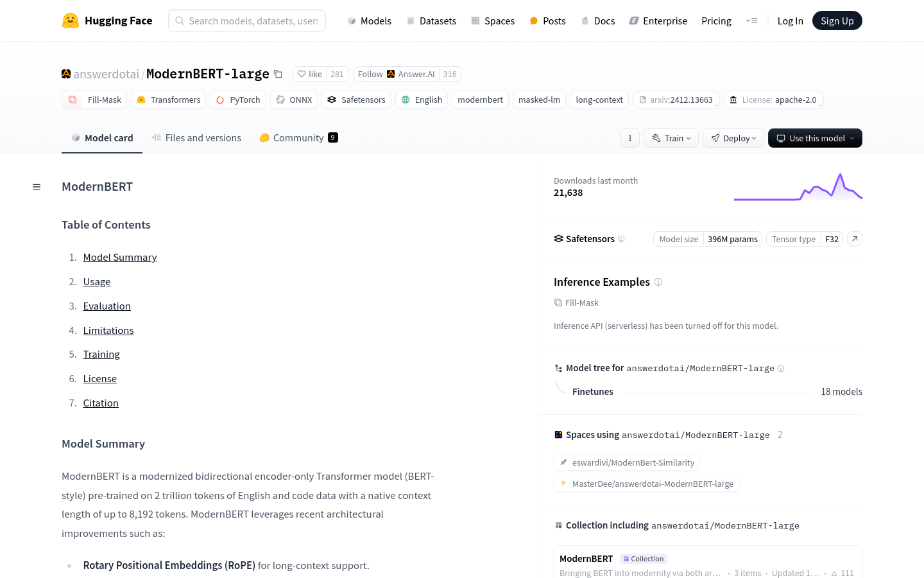Expand the Train dropdown

(x=671, y=138)
